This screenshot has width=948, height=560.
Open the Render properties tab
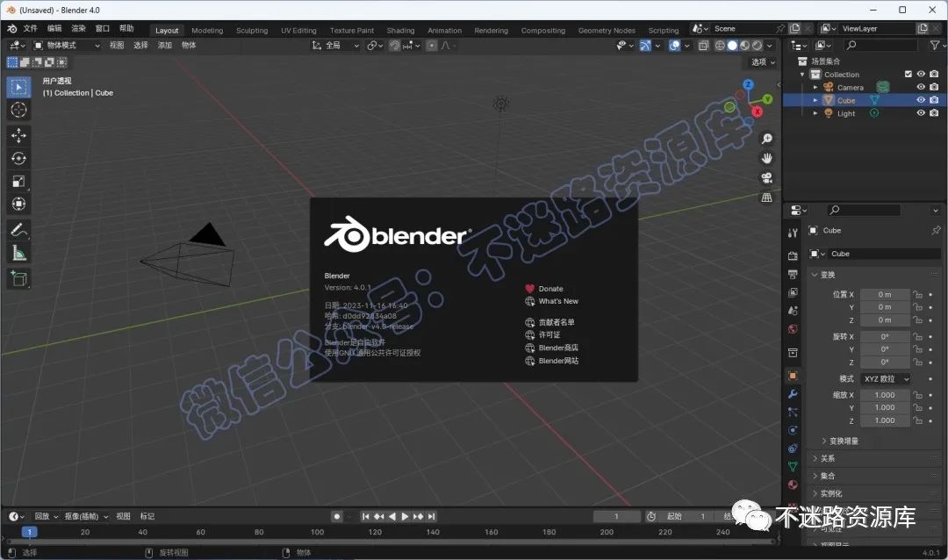pos(793,255)
